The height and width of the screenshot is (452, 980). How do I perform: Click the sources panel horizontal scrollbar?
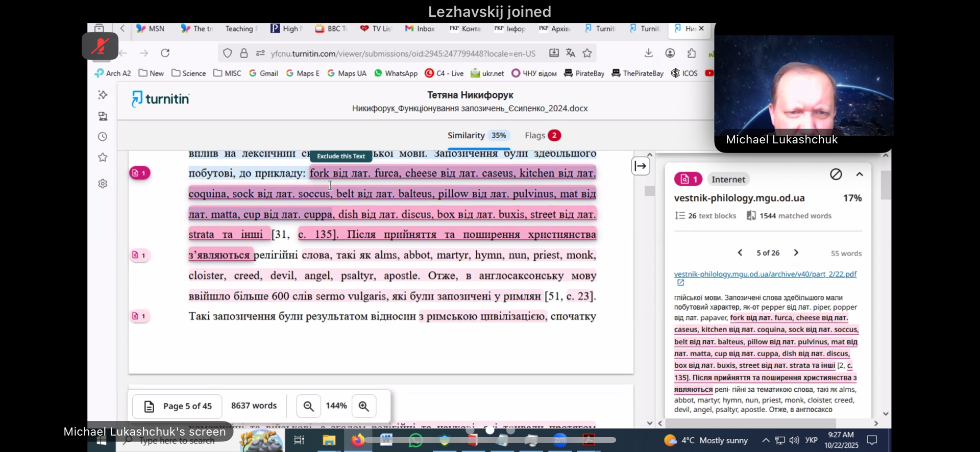[x=751, y=423]
